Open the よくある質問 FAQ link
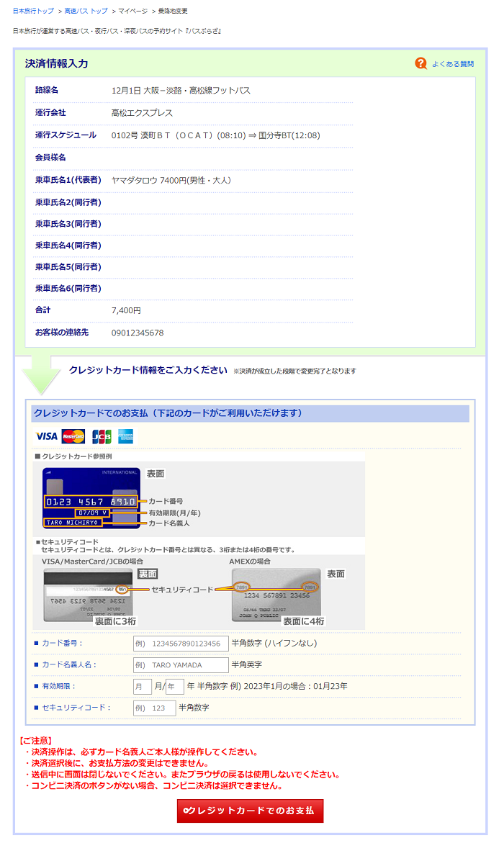504x843 pixels. tap(453, 64)
